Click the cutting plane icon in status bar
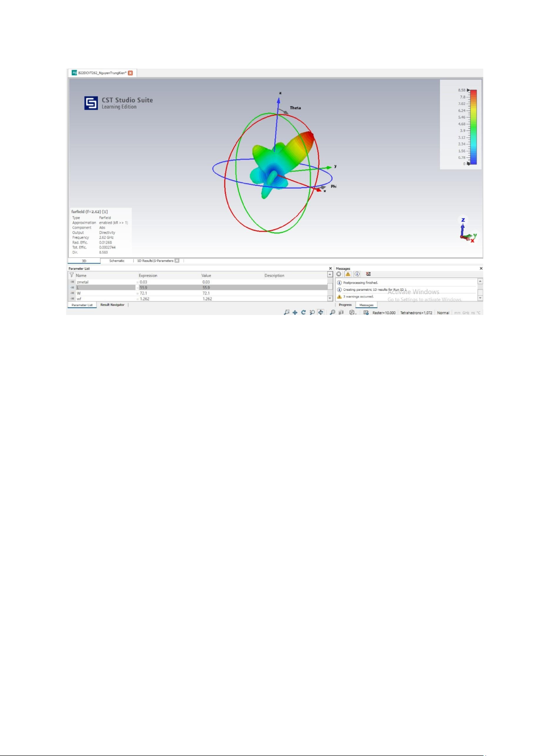This screenshot has width=535, height=756. [x=341, y=312]
